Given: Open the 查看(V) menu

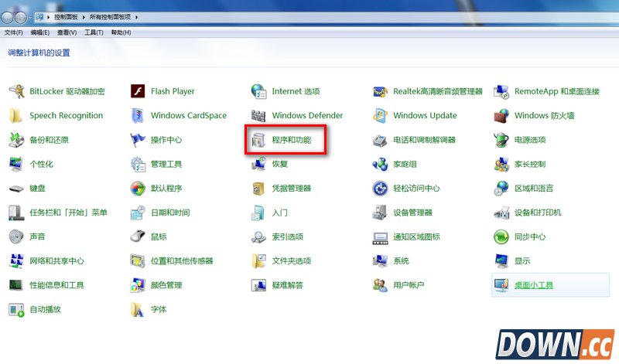Looking at the screenshot, I should tap(67, 32).
